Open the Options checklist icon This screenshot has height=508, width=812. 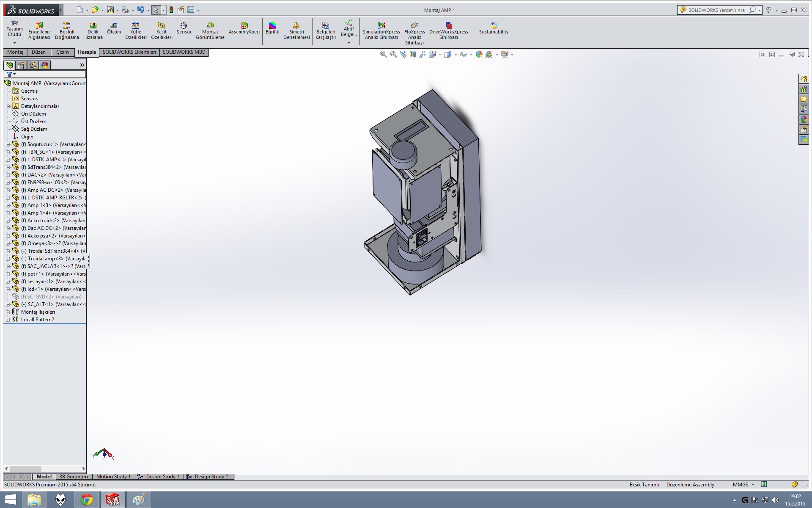pos(191,10)
